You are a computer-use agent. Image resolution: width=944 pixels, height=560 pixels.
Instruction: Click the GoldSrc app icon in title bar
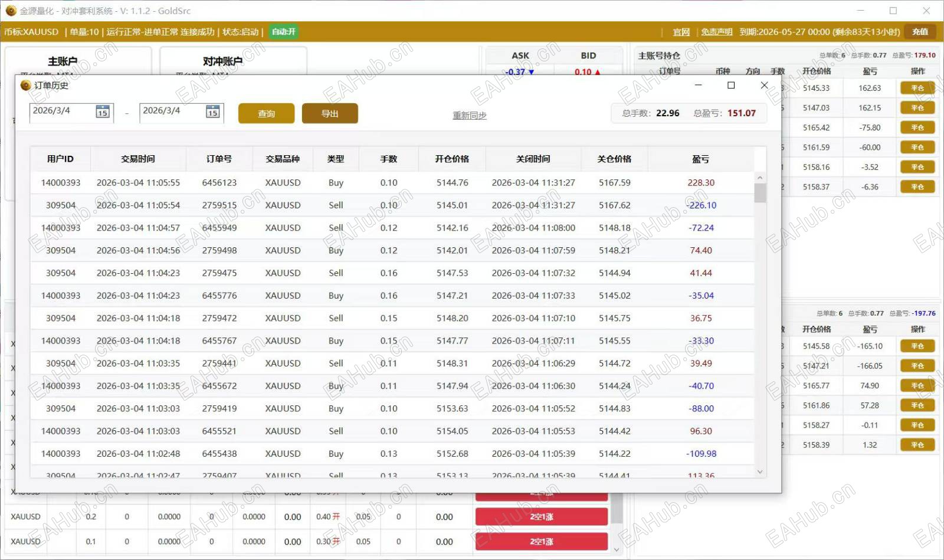[10, 11]
